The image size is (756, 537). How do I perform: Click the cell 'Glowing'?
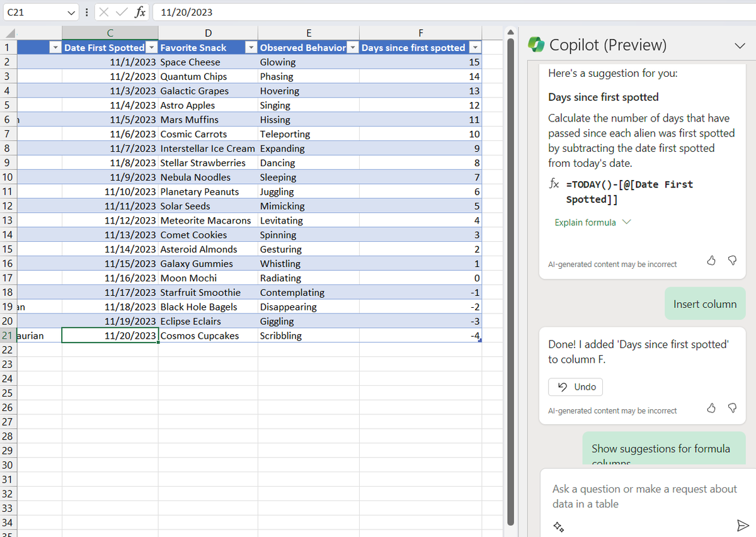(308, 62)
